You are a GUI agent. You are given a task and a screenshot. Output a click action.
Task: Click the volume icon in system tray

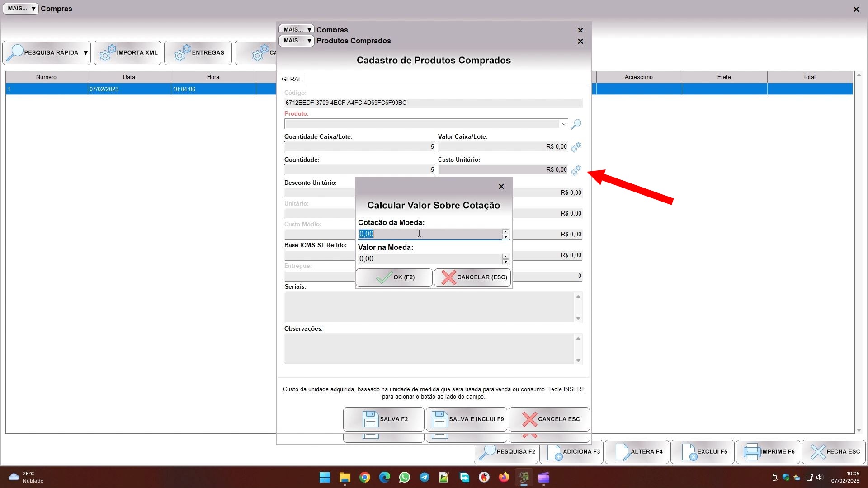click(820, 478)
